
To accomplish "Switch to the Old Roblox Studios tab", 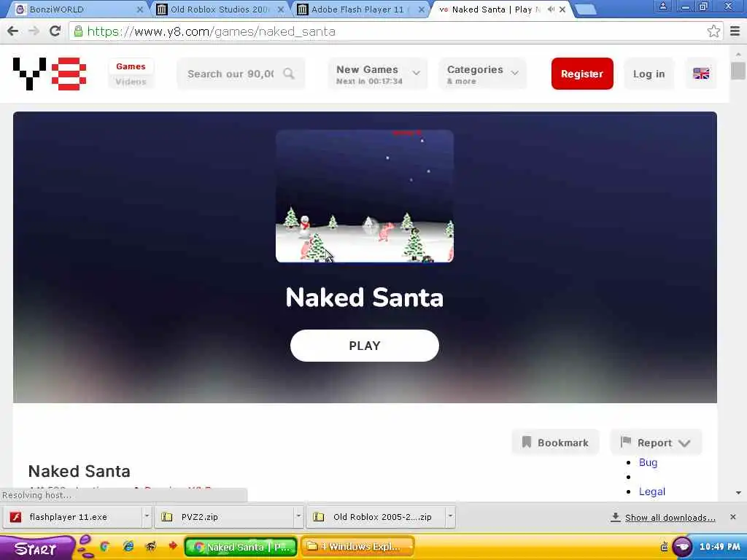I will click(219, 9).
